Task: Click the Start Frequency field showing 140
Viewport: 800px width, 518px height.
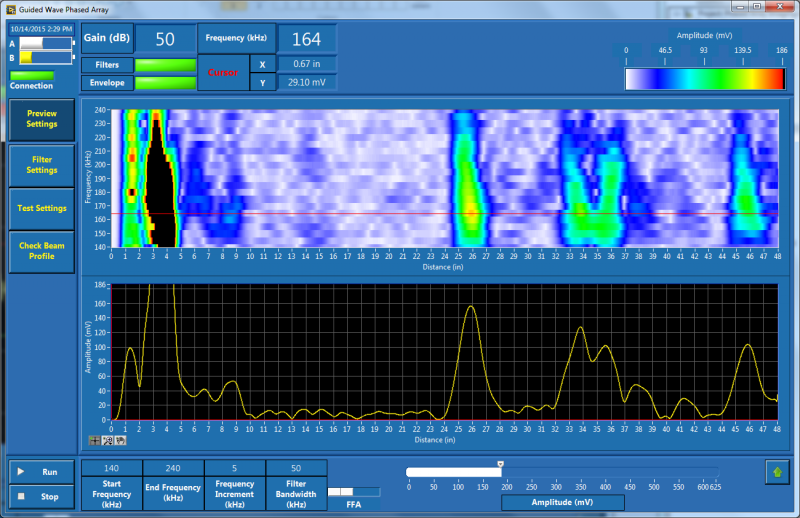Action: [111, 468]
